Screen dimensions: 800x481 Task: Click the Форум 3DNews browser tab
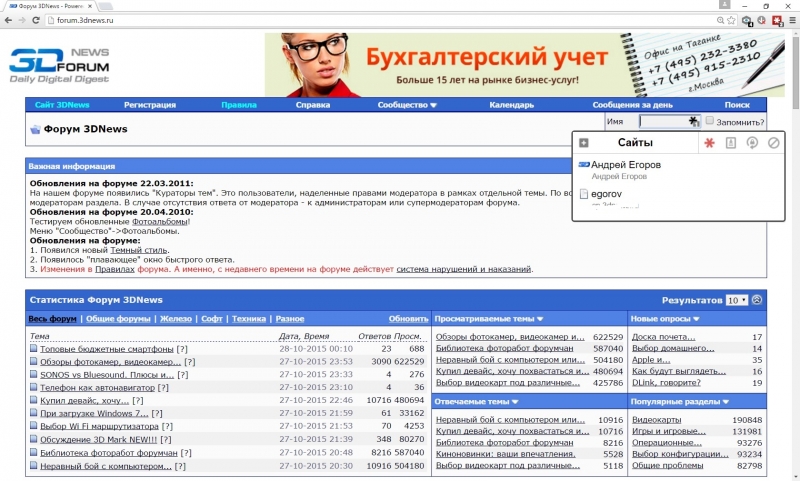click(x=51, y=6)
